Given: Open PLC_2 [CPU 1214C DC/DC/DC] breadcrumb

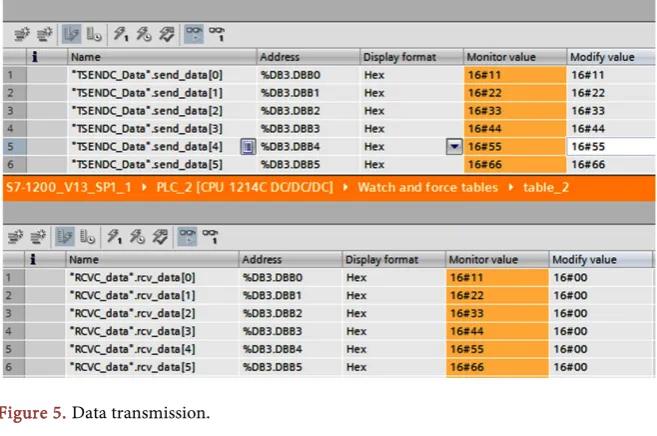Looking at the screenshot, I should [x=245, y=187].
